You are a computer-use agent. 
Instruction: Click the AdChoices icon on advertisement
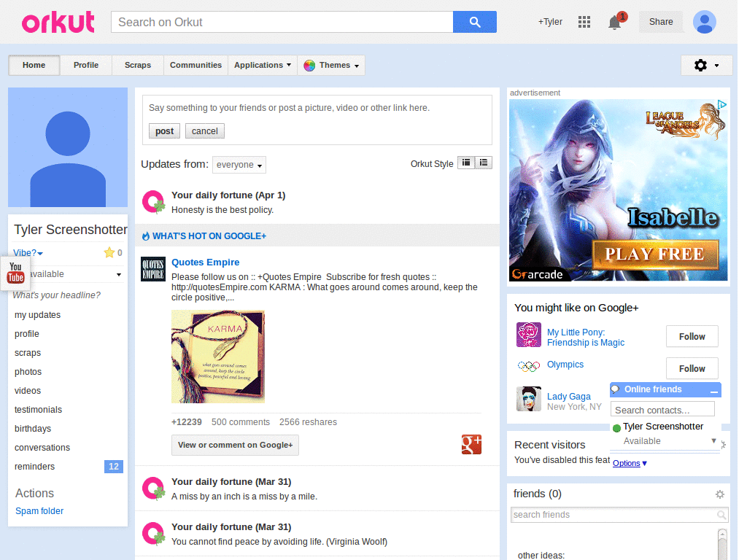[721, 104]
